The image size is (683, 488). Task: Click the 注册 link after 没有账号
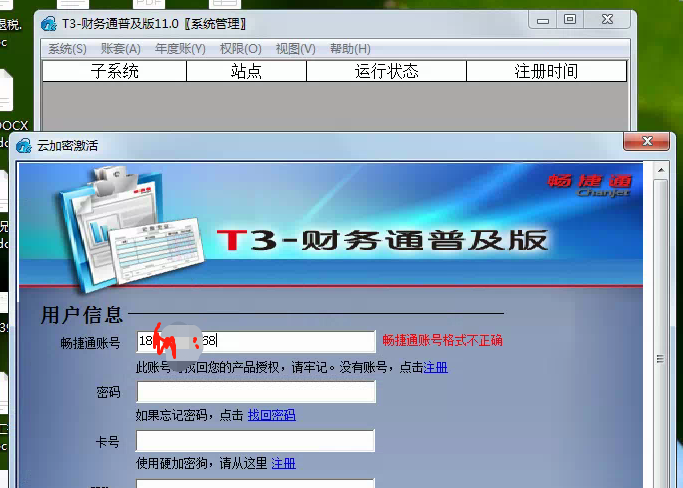click(435, 367)
